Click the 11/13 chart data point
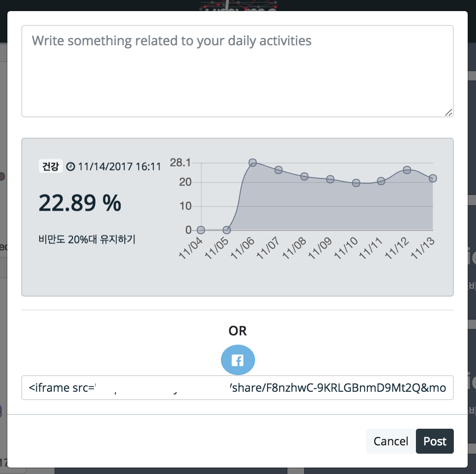Viewport: 476px width, 474px height. (x=433, y=178)
